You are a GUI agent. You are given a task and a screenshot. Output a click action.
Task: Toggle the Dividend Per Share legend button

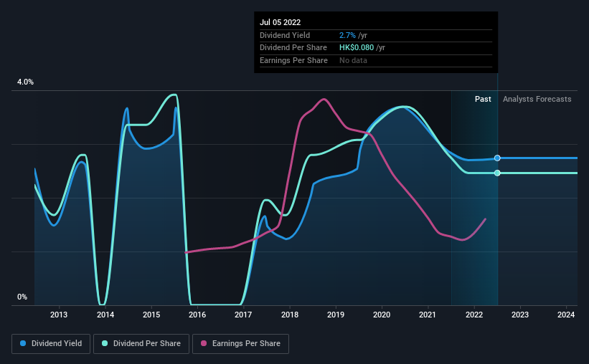pos(141,344)
